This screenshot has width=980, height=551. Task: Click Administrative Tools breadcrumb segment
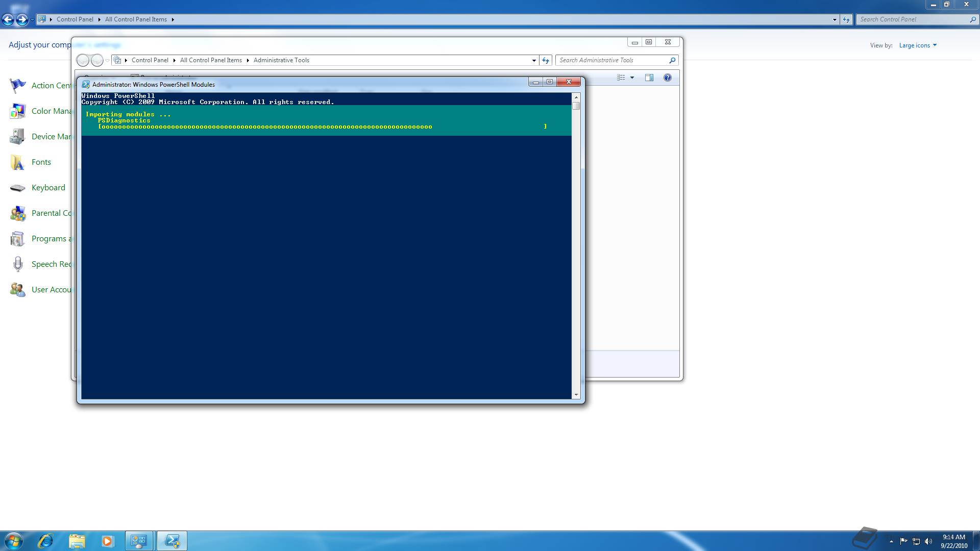click(281, 60)
